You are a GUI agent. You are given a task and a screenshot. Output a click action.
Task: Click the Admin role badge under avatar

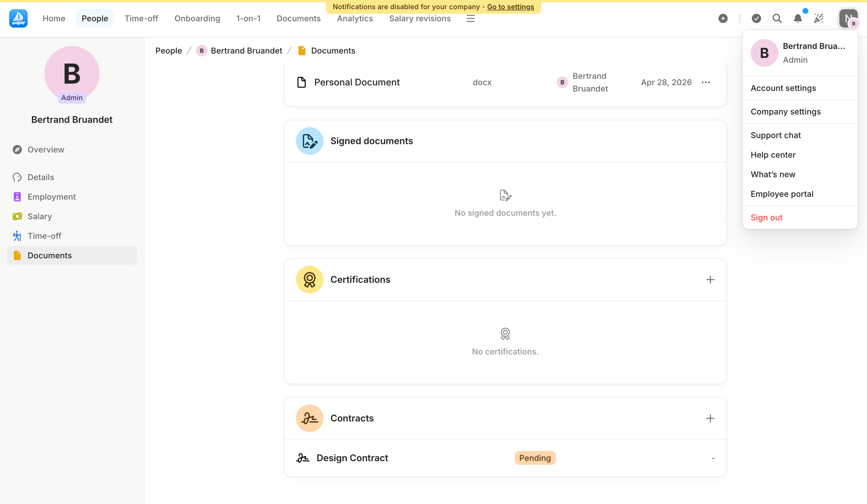72,98
